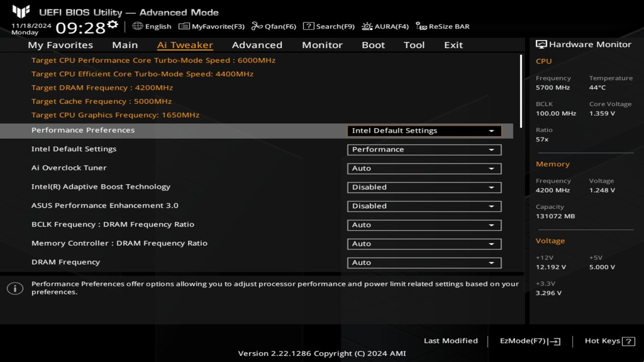Go to the Monitor tab
This screenshot has height=362, width=644.
point(322,45)
